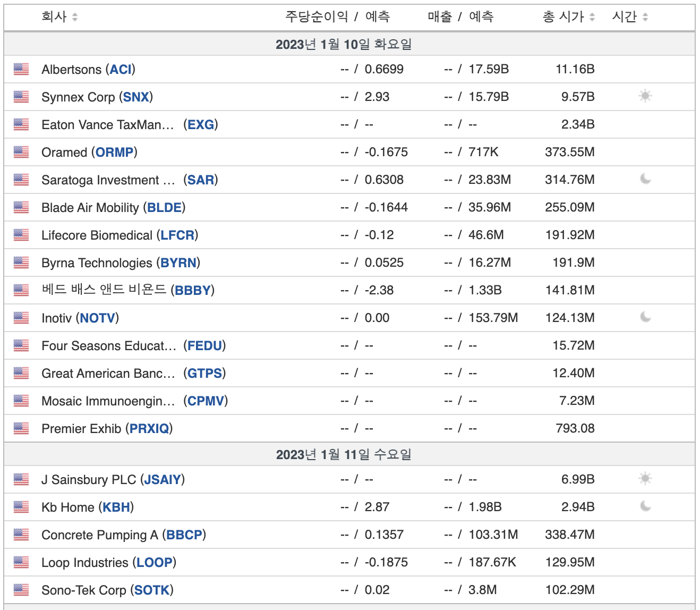The image size is (700, 610).
Task: Click the flag icon beside Great American Banc
Action: tap(21, 373)
